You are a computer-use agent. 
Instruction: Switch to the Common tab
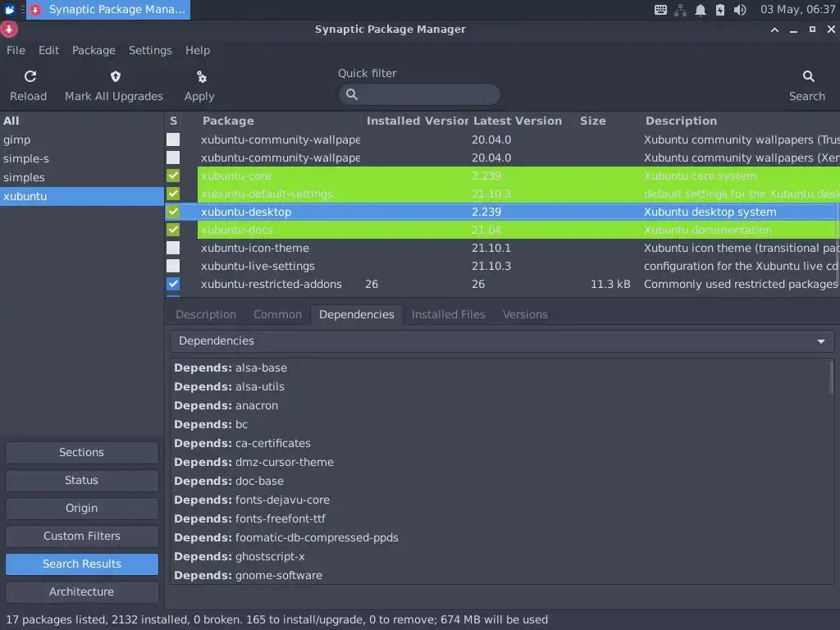pos(277,314)
